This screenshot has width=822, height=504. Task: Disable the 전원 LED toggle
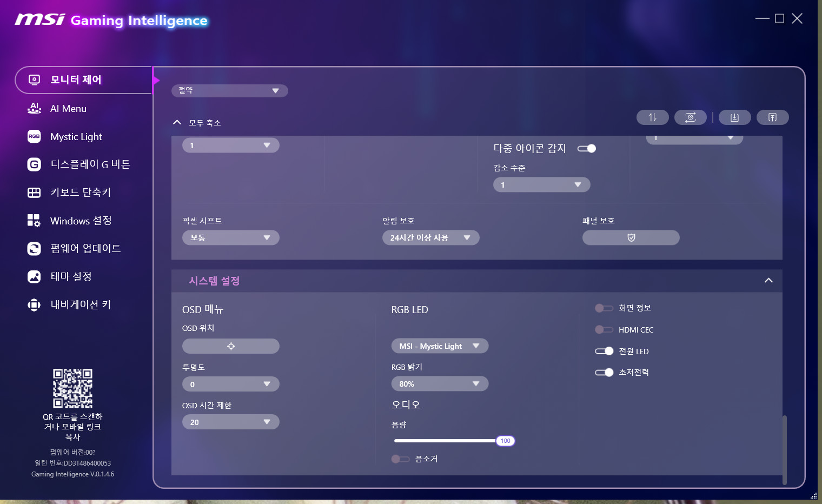tap(604, 351)
